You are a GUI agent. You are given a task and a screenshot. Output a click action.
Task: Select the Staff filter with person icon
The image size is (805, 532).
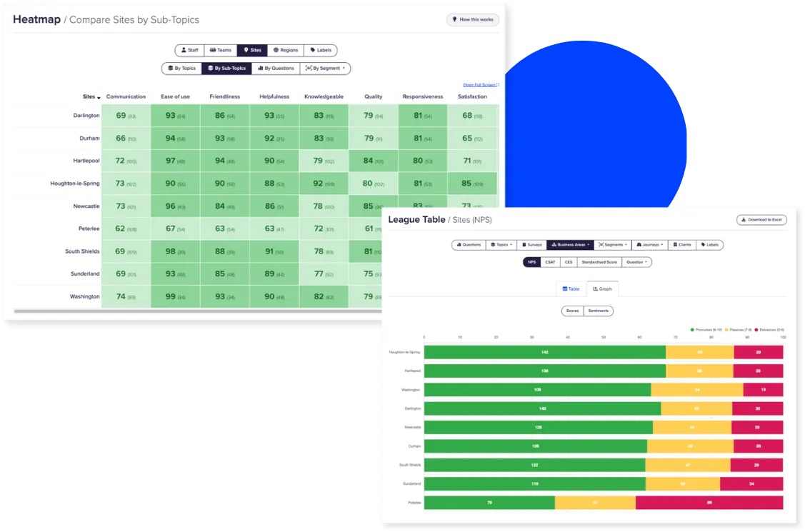pos(189,50)
